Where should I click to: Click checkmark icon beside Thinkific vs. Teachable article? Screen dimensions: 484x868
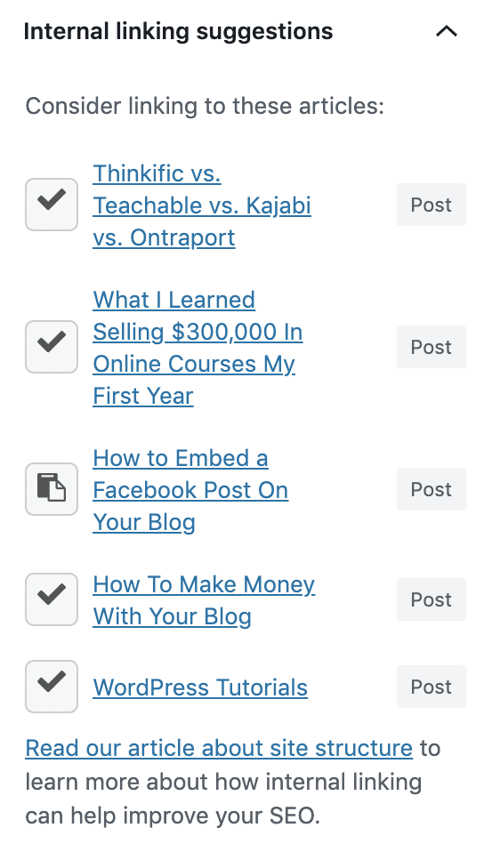52,205
